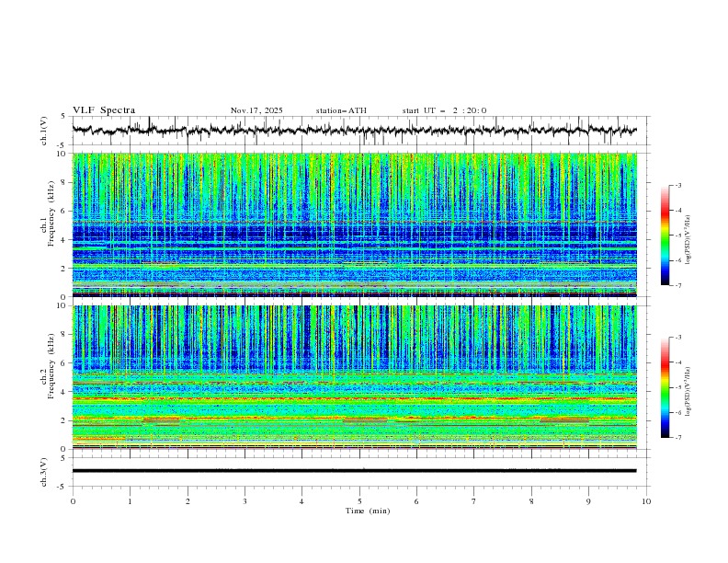Click the ch.2 spectrogram color scale bar
Viewport: 728px width, 563px height.
click(x=665, y=387)
